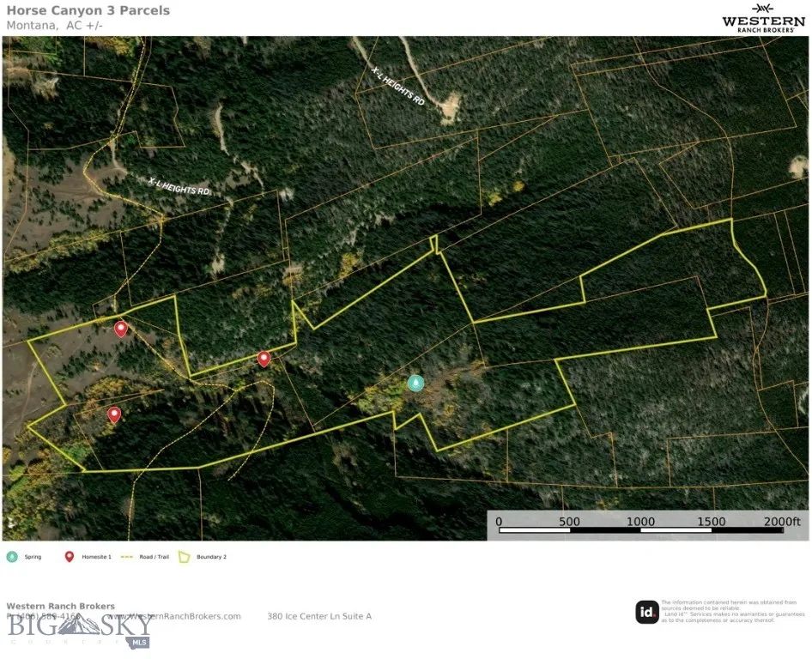The width and height of the screenshot is (812, 659).
Task: Select the teal Spring marker on the map
Action: pyautogui.click(x=416, y=384)
